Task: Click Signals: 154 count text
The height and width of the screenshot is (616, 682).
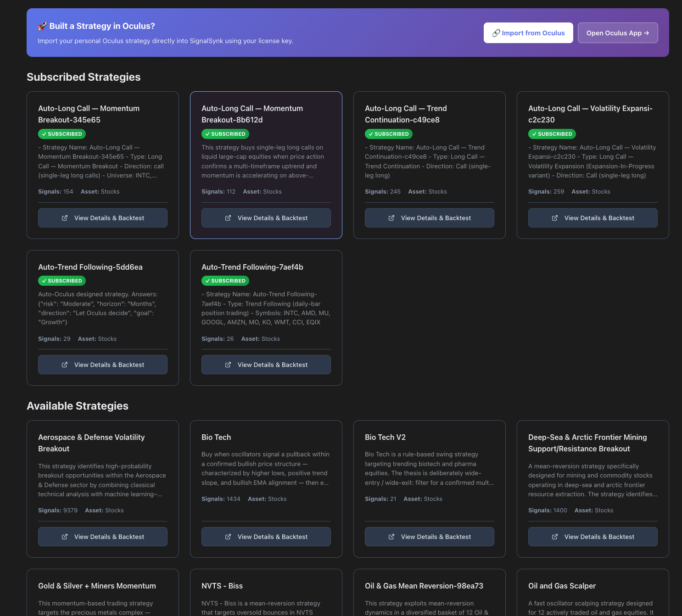Action: point(56,192)
